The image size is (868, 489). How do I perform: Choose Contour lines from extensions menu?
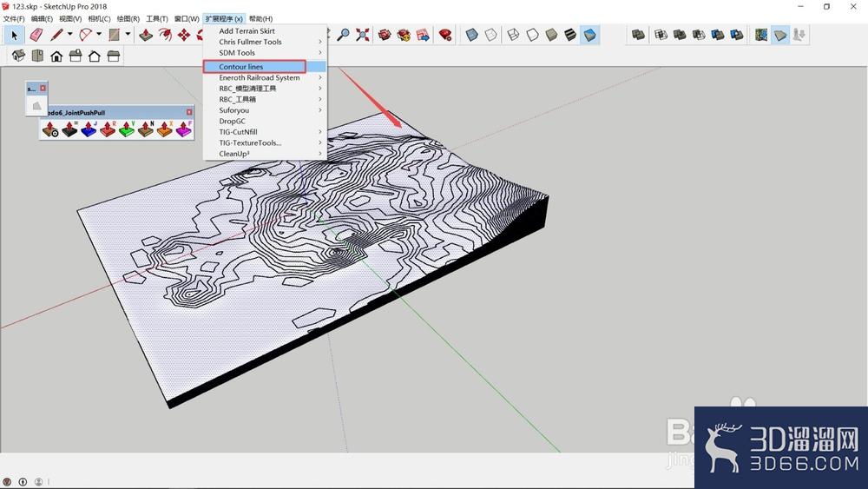[x=265, y=67]
